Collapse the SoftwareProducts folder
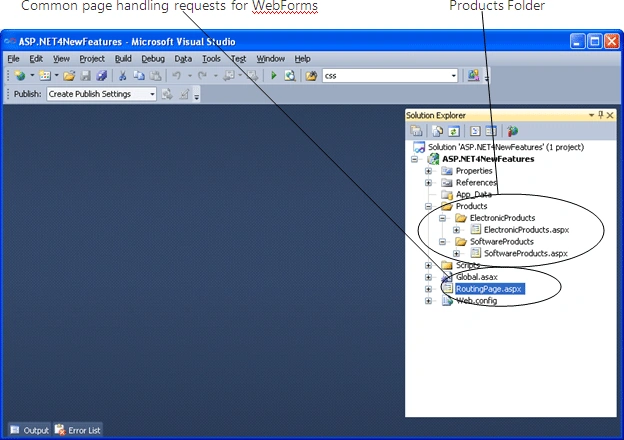The image size is (624, 440). coord(442,241)
